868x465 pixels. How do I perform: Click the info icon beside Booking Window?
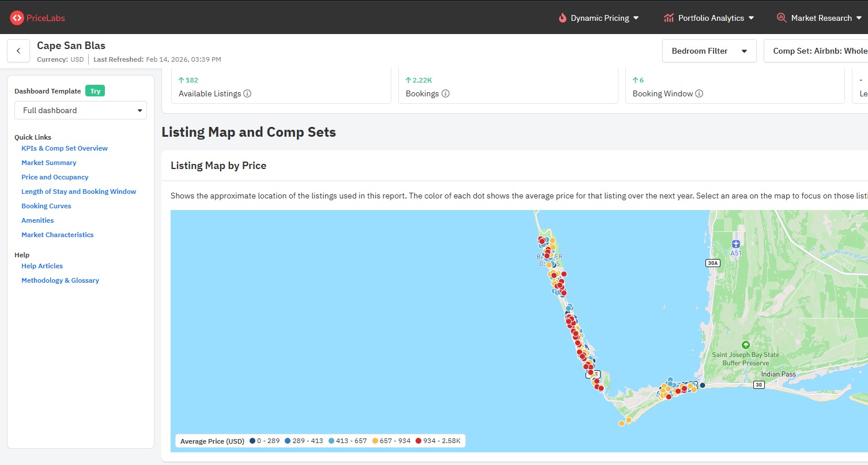point(699,93)
